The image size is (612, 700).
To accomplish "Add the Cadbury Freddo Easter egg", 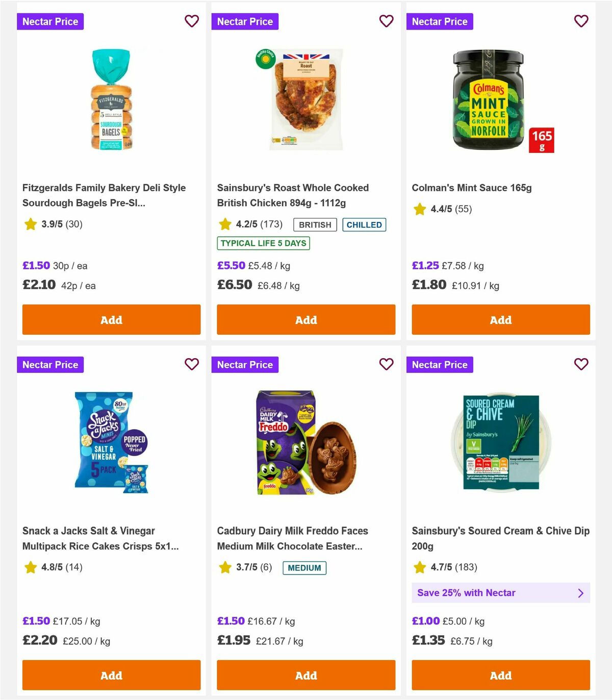I will click(x=305, y=676).
